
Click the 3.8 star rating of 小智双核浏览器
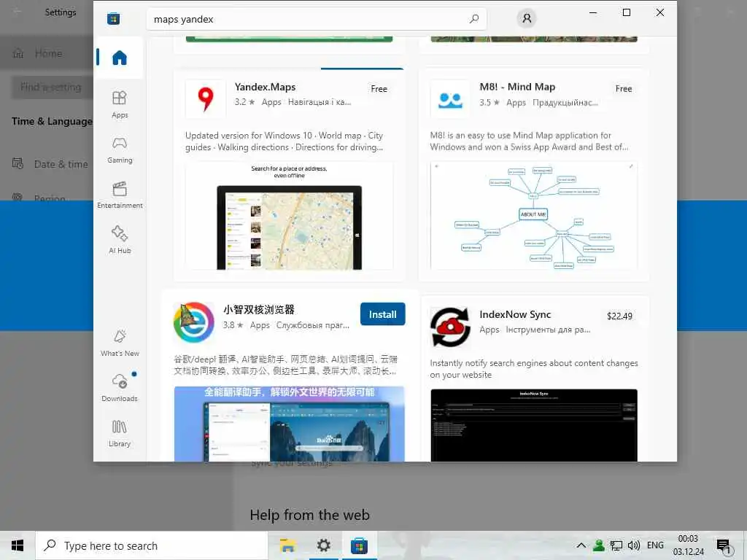point(233,324)
